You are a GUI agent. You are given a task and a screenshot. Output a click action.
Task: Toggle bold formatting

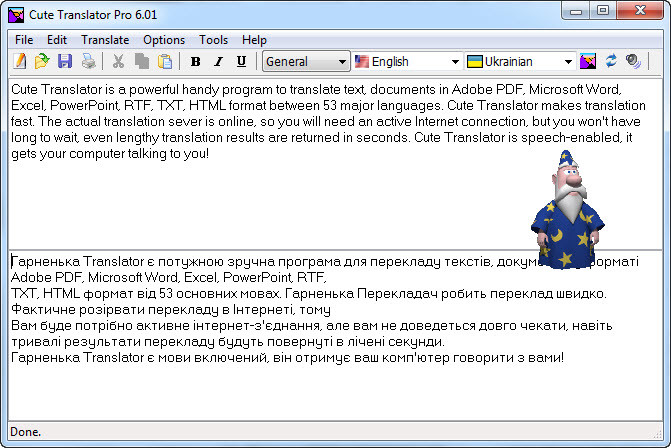(x=196, y=62)
